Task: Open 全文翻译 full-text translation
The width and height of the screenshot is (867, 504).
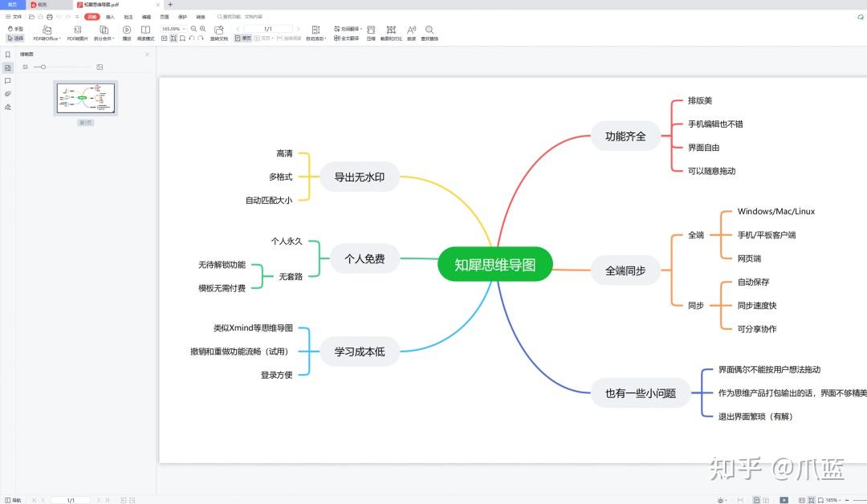Action: click(349, 38)
